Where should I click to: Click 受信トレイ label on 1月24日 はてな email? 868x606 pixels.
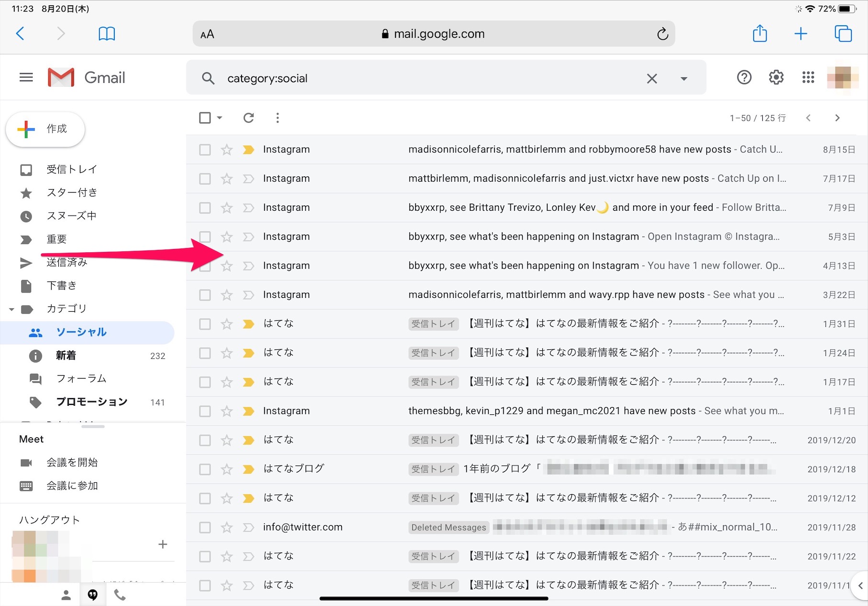point(433,353)
